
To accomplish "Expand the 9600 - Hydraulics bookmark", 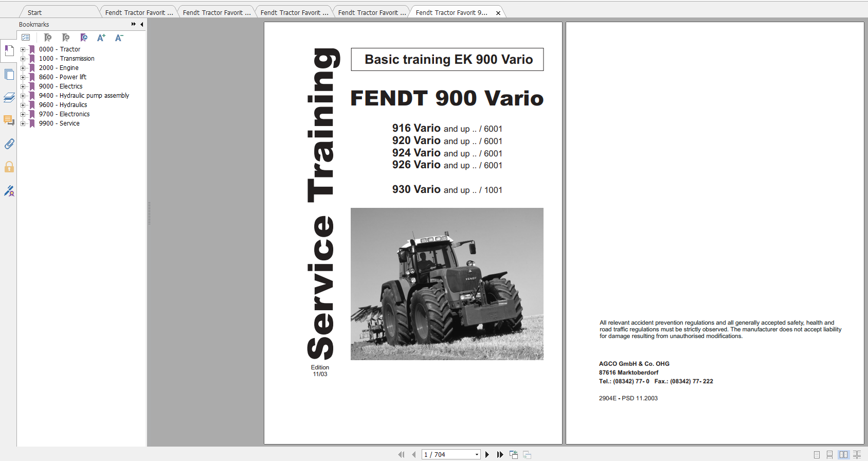I will (x=23, y=105).
